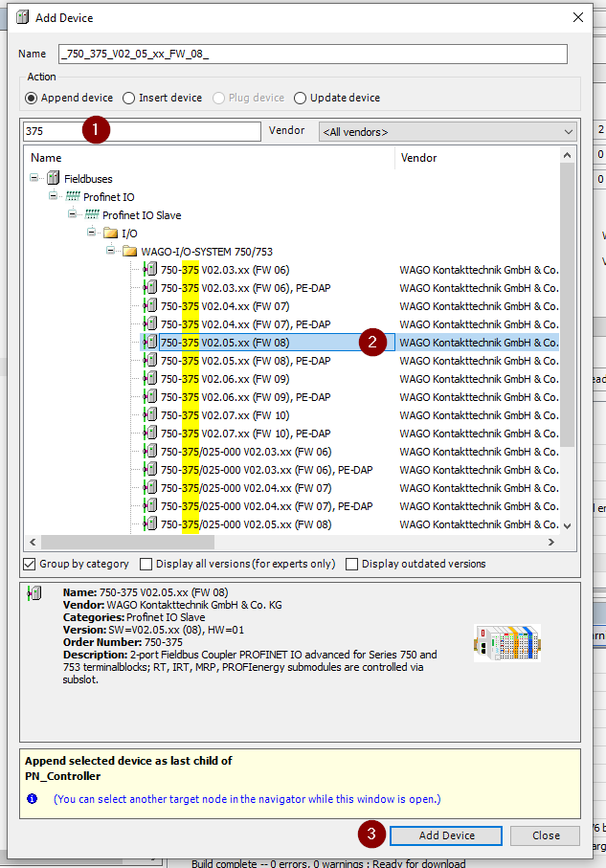Collapse the Profinet IO tree node

pyautogui.click(x=54, y=195)
